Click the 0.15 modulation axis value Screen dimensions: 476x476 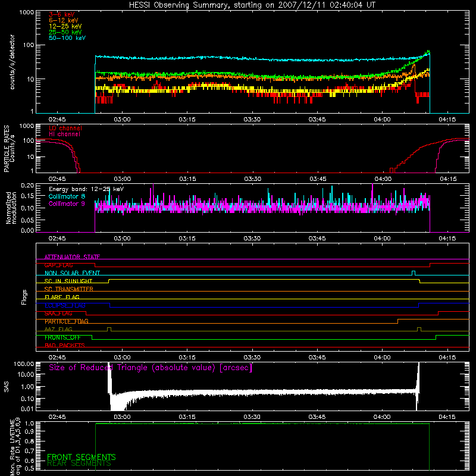click(27, 196)
